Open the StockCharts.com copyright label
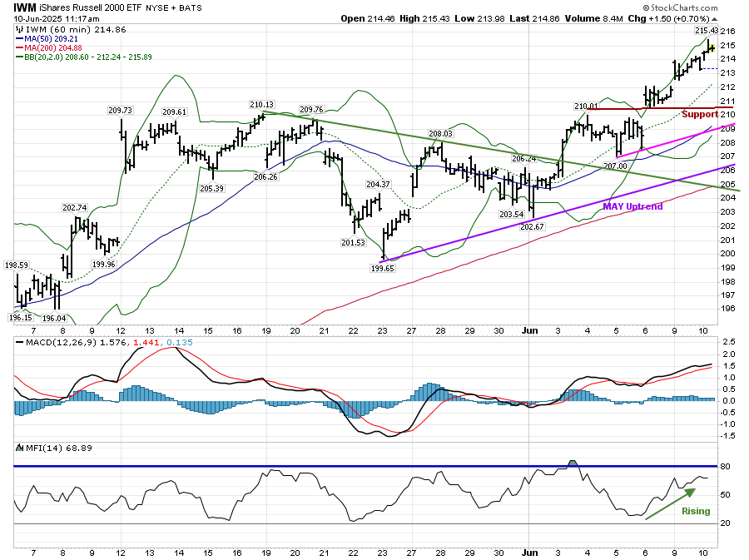This screenshot has width=749, height=560. coord(680,7)
